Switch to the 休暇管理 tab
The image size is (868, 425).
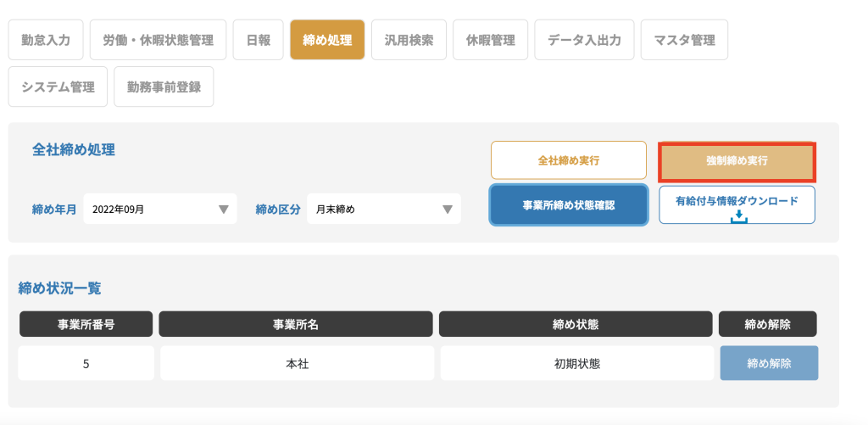tap(491, 40)
